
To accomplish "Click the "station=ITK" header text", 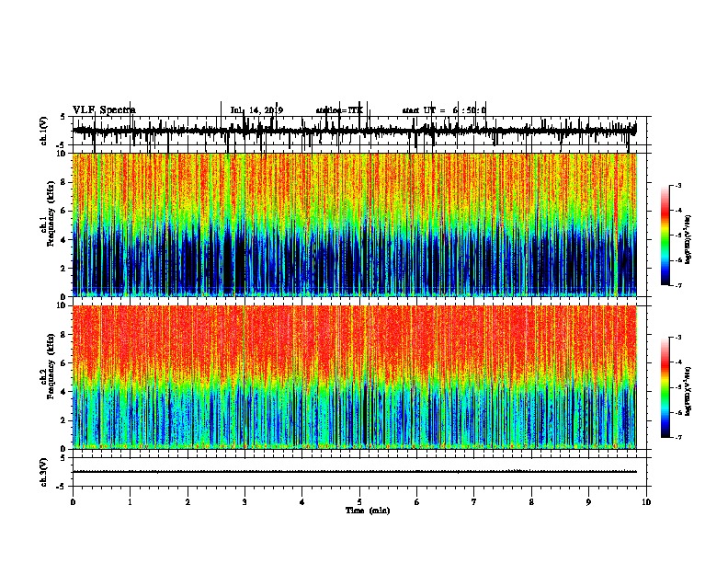I will (339, 110).
